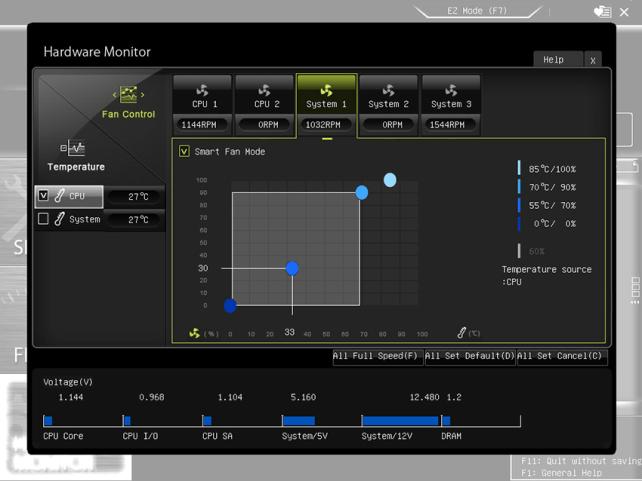Click the All Full Speed(F) button
The width and height of the screenshot is (642, 481).
pos(378,357)
